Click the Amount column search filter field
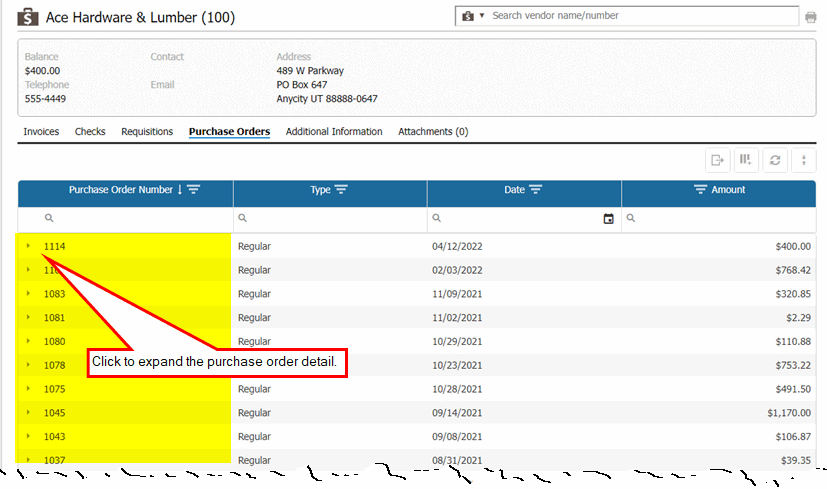Viewport: 827px width, 489px height. [x=719, y=218]
